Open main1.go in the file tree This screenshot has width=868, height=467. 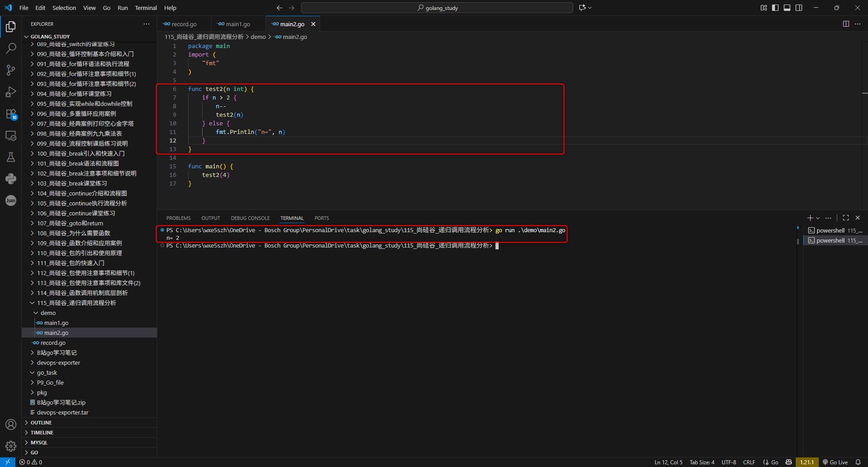(90, 323)
